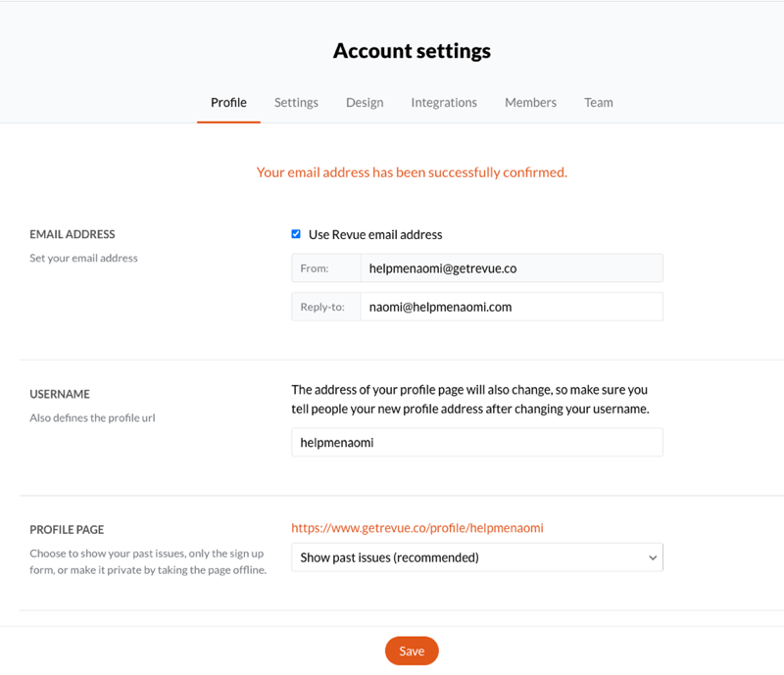Select the Members tab

pos(530,103)
